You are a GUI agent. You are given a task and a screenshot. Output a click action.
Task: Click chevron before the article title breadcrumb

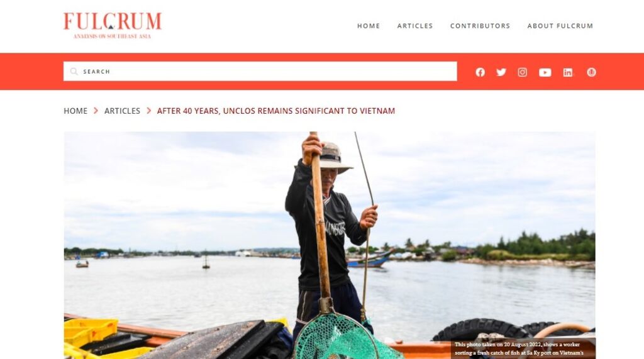pyautogui.click(x=148, y=111)
